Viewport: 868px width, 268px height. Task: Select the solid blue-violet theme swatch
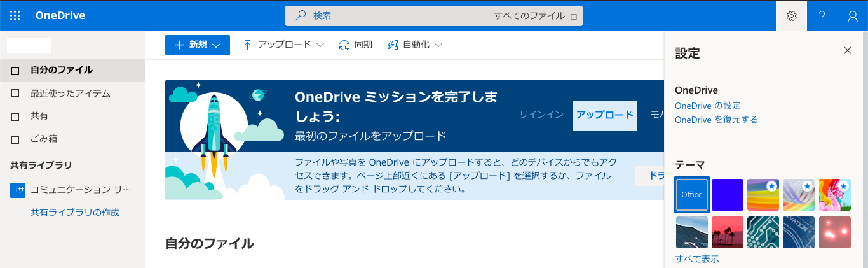click(728, 195)
